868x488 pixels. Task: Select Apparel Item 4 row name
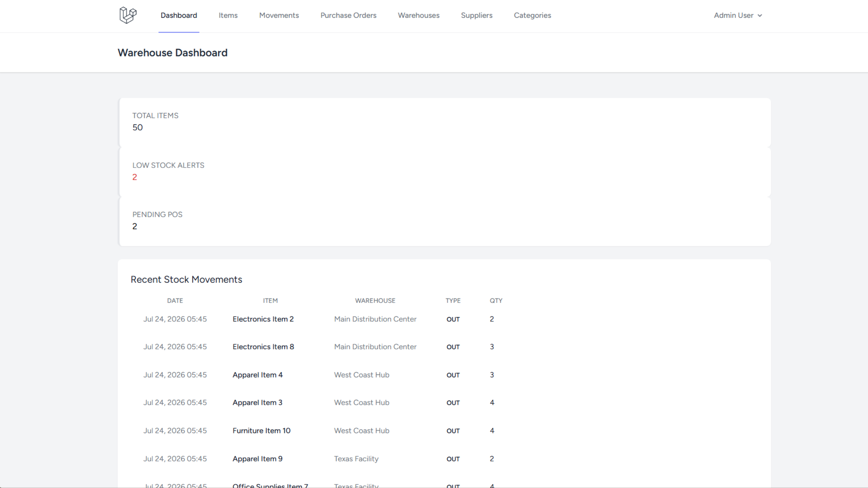(257, 375)
